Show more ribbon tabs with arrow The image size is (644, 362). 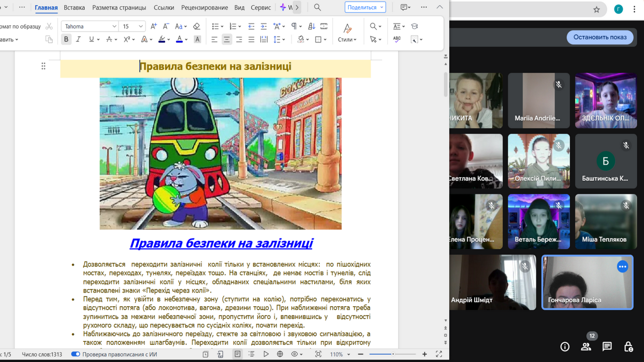pyautogui.click(x=297, y=7)
